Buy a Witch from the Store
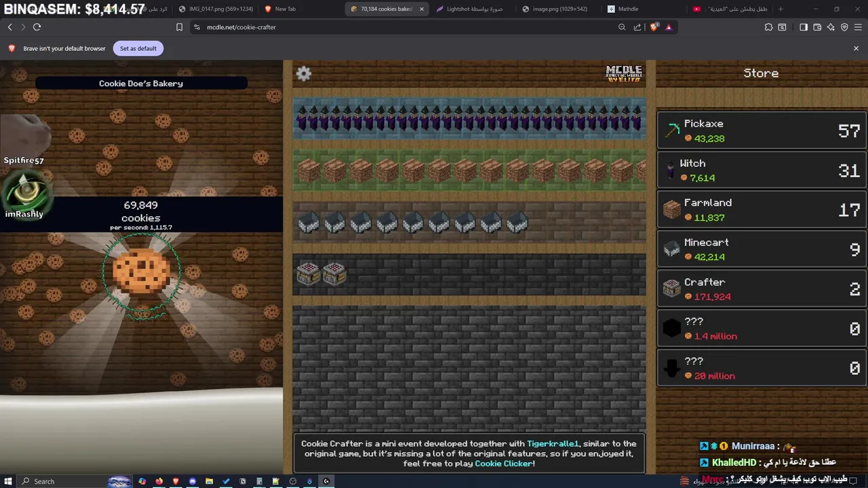This screenshot has height=488, width=868. pyautogui.click(x=762, y=170)
